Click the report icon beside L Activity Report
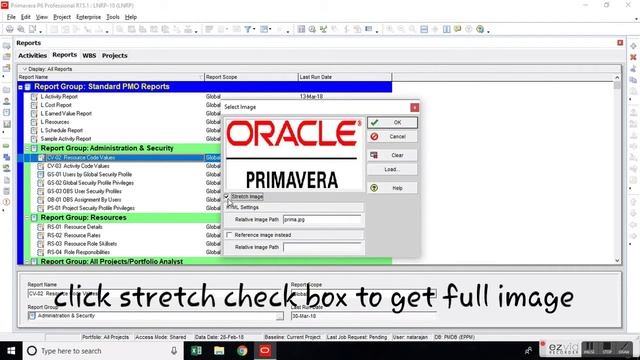Screen dimensions: 640x360 tap(34, 97)
